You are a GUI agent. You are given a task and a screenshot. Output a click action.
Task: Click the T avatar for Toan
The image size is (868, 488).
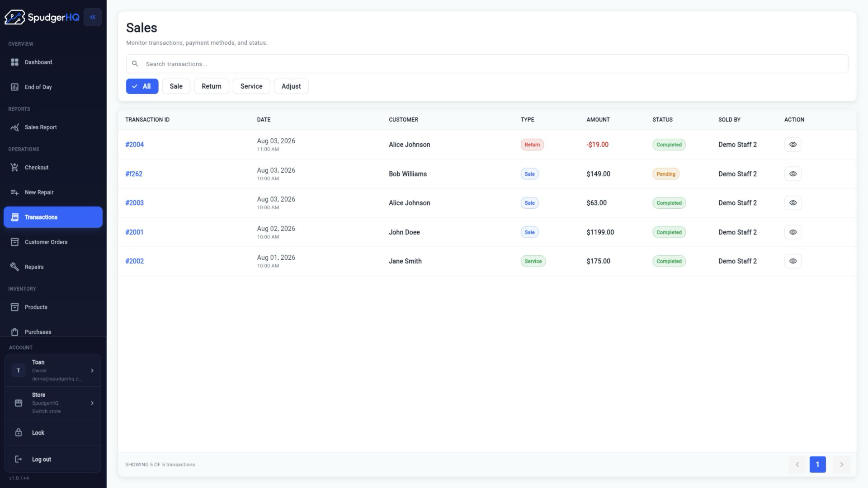[19, 371]
